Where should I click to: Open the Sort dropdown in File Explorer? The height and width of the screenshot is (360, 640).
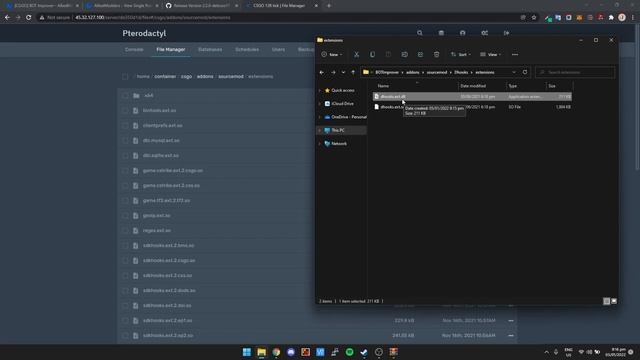click(461, 54)
